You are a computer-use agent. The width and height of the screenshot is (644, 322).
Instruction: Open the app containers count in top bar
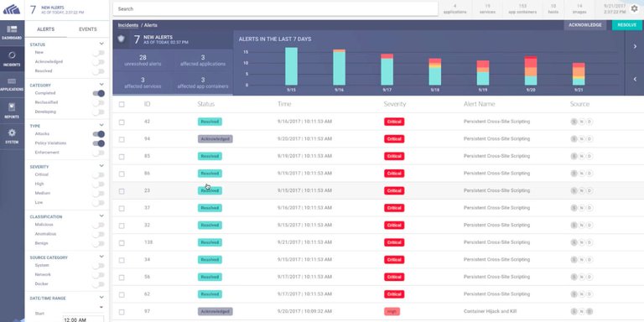(522, 9)
